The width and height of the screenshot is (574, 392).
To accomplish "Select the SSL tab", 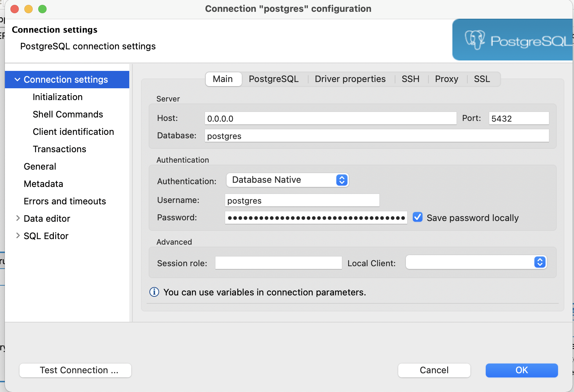I will click(482, 79).
